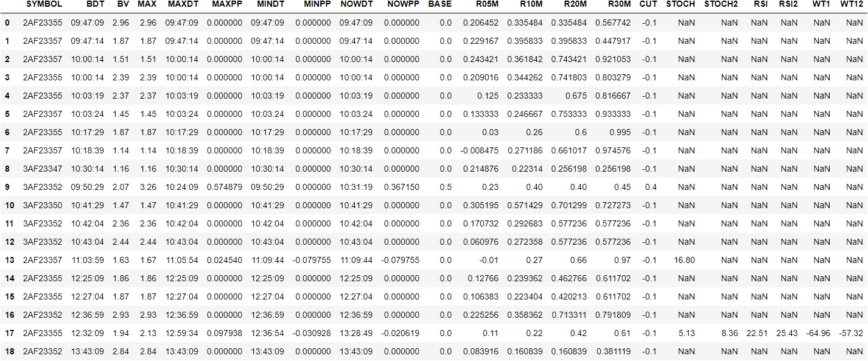The image size is (868, 361).
Task: Select WT12 value -57.32
Action: [x=851, y=334]
